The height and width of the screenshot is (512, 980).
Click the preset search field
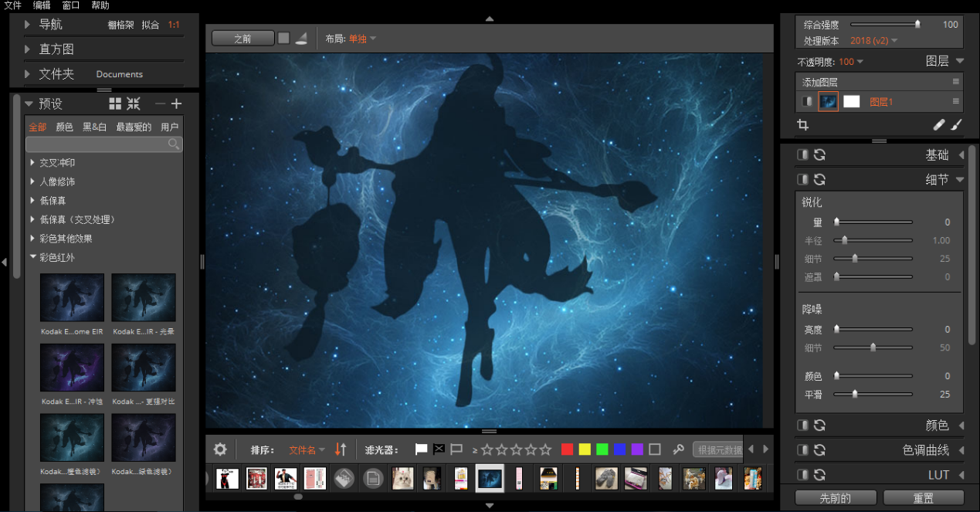(104, 144)
